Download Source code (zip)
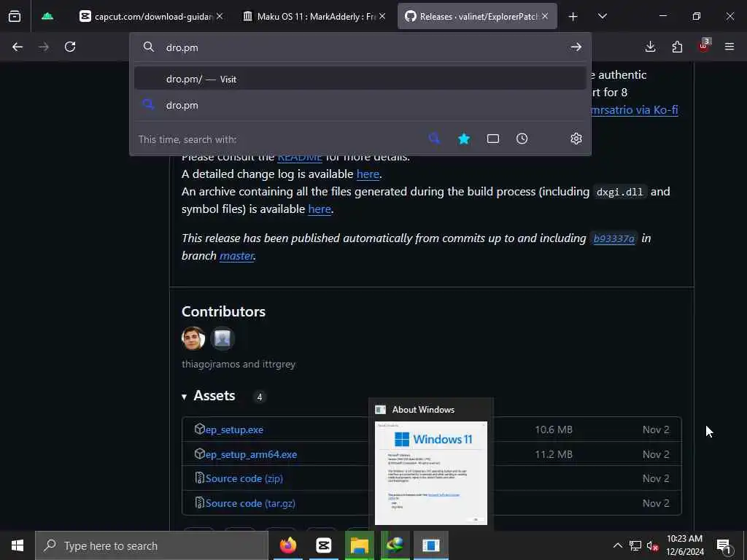 [x=244, y=478]
